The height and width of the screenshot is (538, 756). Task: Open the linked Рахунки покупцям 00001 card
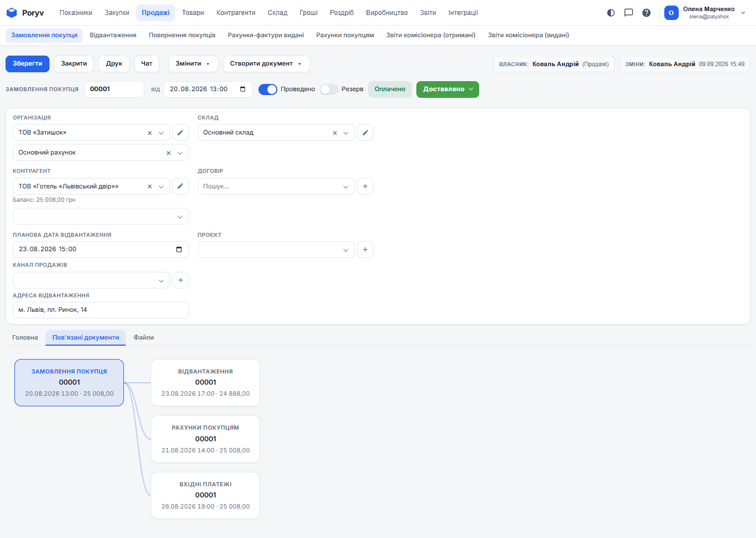point(206,439)
